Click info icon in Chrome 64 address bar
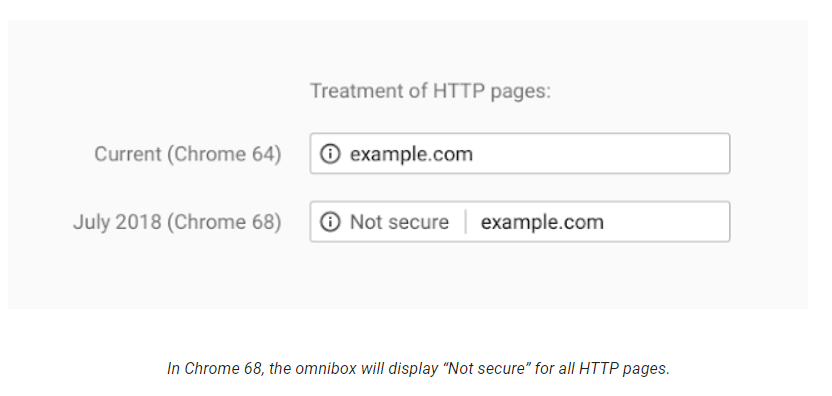Screen dimensions: 832x396 tap(330, 154)
